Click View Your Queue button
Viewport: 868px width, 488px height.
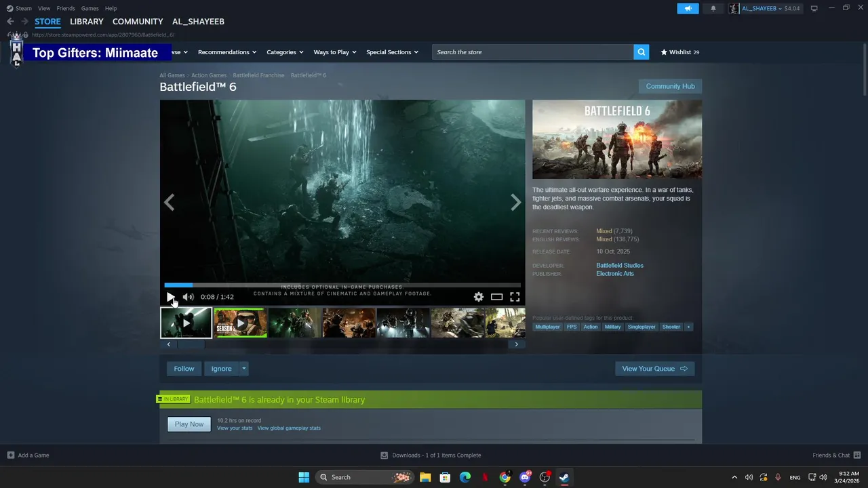[x=654, y=369]
